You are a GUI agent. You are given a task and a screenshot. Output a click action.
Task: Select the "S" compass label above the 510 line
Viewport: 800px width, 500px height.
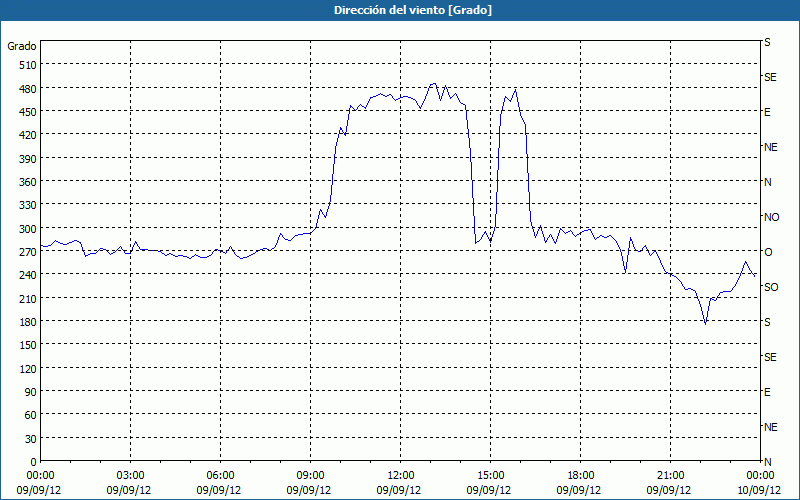coord(767,42)
